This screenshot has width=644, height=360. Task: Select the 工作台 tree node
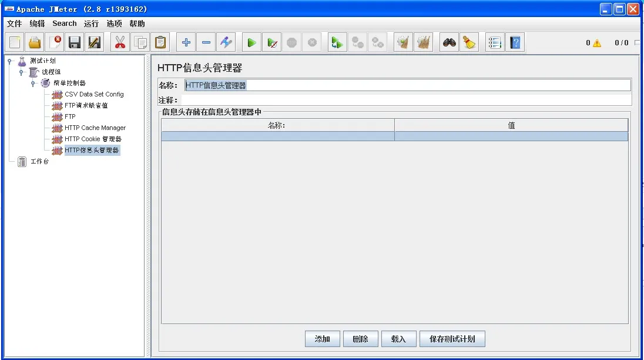pos(40,162)
